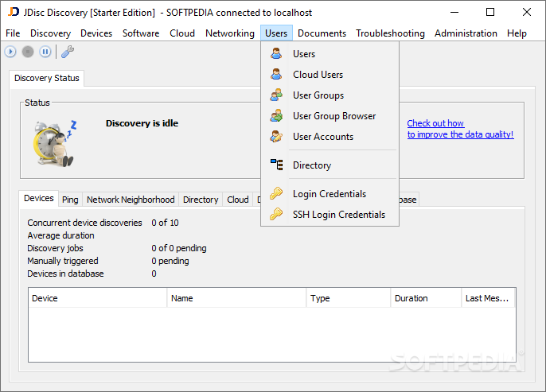546x392 pixels.
Task: Switch to the Ping tab
Action: point(70,200)
